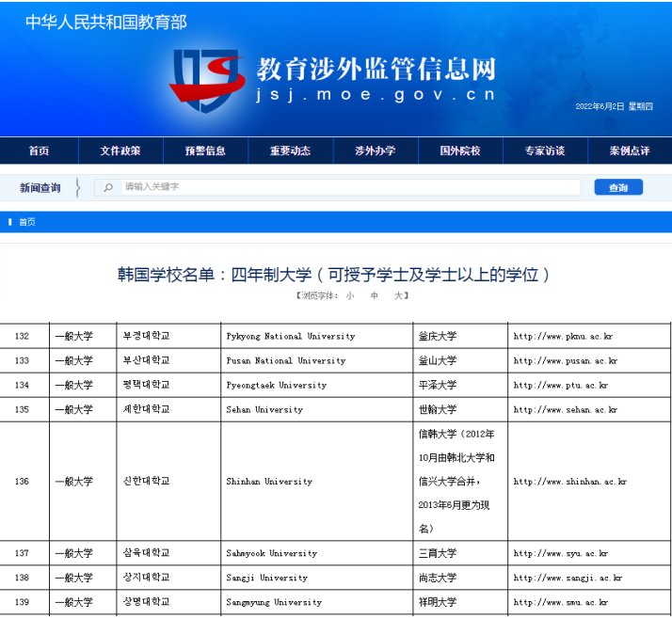Click the 中华人民共和国教育部 header text
Viewport: 672px width, 619px height.
coord(105,23)
